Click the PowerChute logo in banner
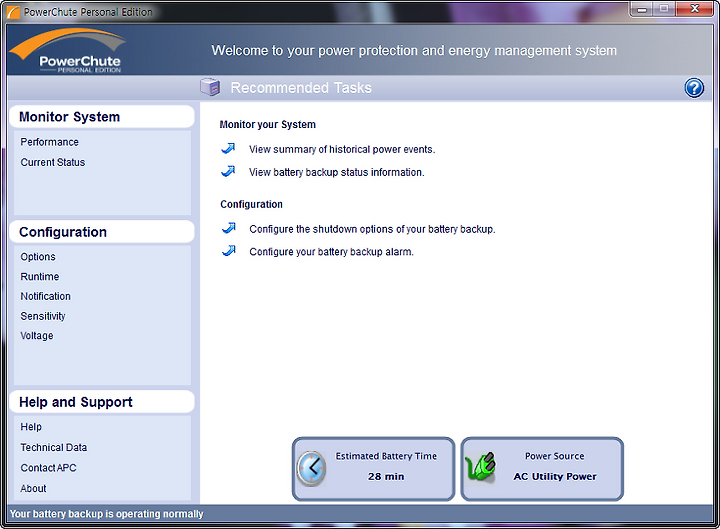This screenshot has width=720, height=529. click(x=68, y=51)
